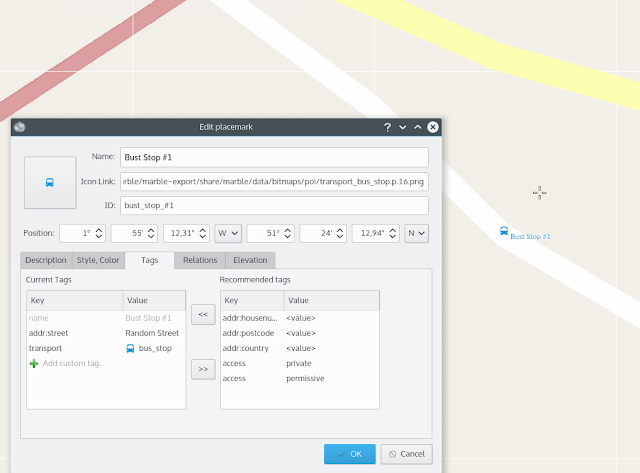Open the dialog help question mark
Screen dimensions: 640x473
(x=387, y=127)
